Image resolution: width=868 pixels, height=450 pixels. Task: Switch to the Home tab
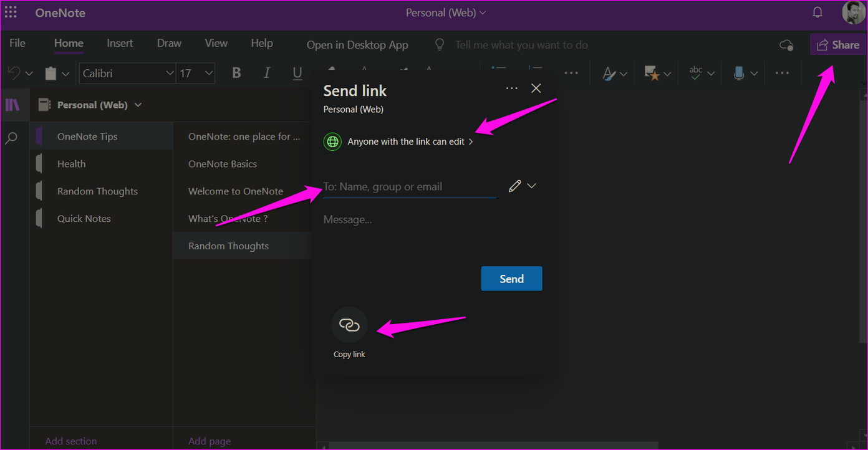tap(69, 43)
